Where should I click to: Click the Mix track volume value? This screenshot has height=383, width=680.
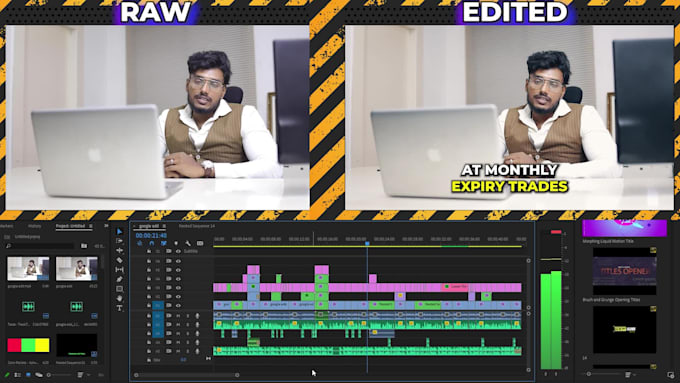(x=183, y=359)
